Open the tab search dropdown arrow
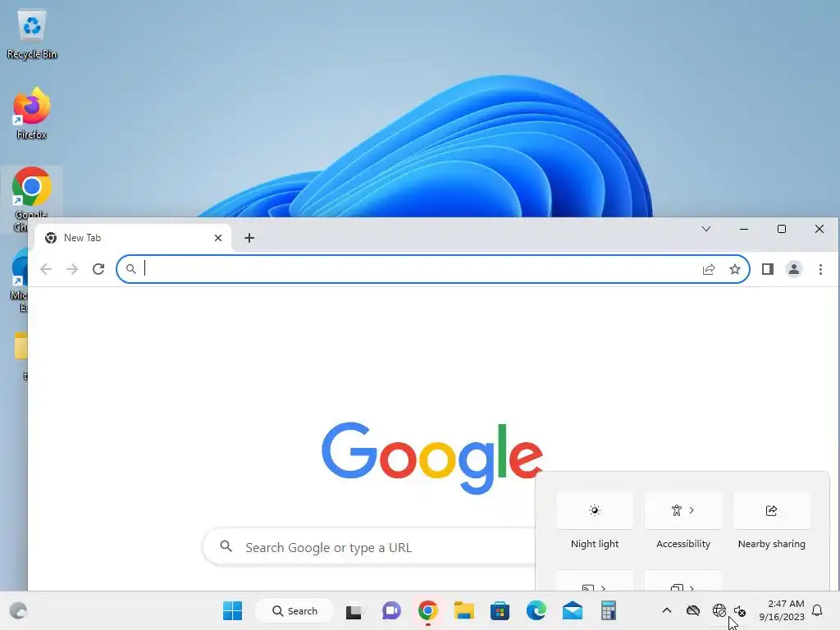Screen dimensions: 840x630 [706, 230]
